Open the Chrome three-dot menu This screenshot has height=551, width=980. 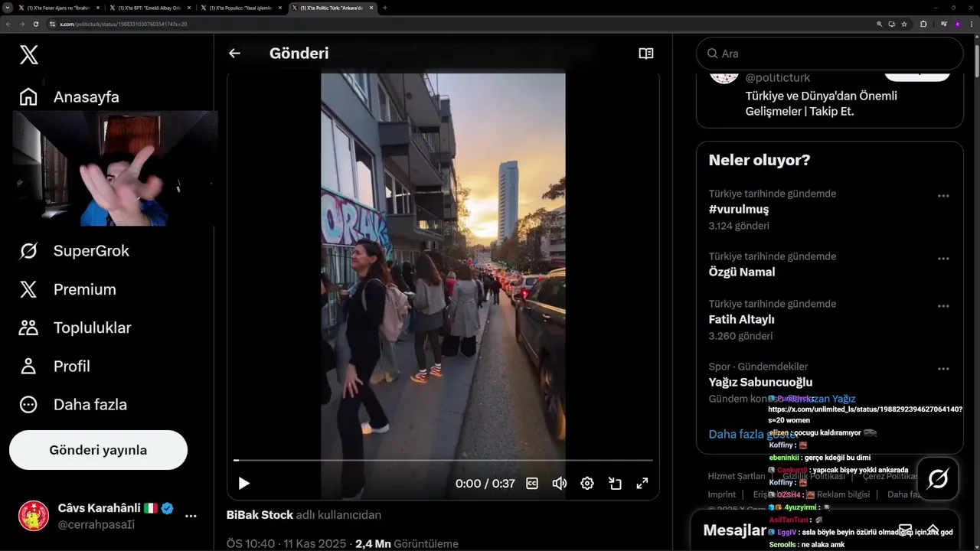(x=972, y=24)
